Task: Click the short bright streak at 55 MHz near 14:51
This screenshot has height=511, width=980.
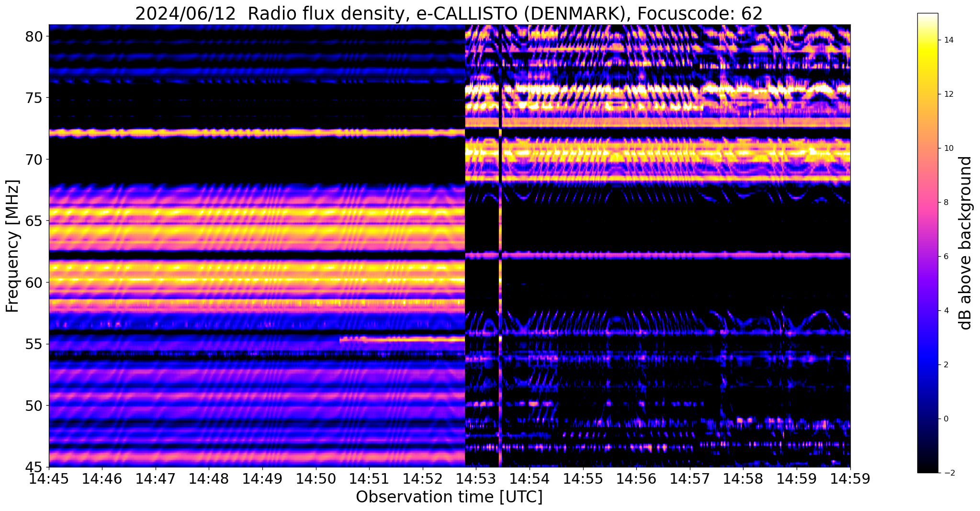Action: [x=402, y=339]
